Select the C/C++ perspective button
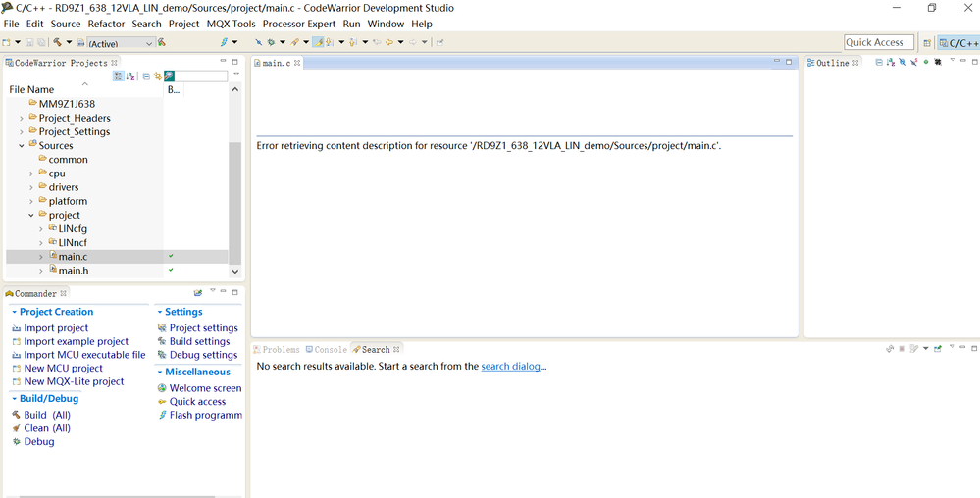Screen dimensions: 980x498 point(958,42)
